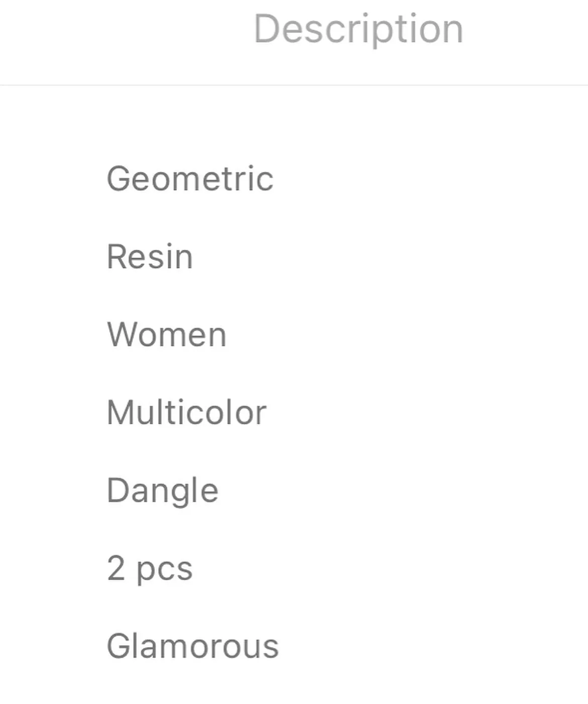
Task: Tap the Glamorous list row
Action: click(x=193, y=646)
